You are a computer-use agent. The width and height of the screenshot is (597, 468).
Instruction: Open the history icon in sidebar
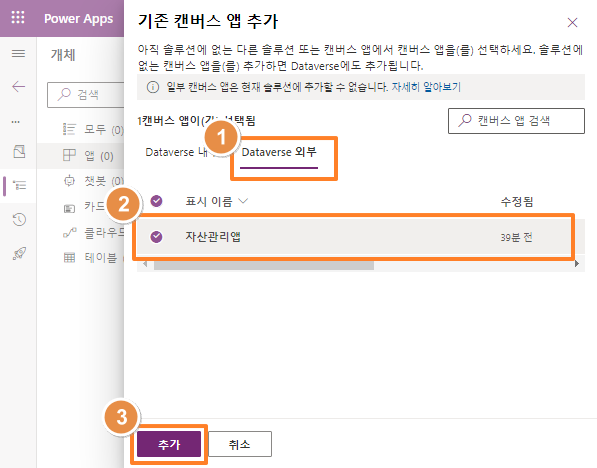coord(19,219)
